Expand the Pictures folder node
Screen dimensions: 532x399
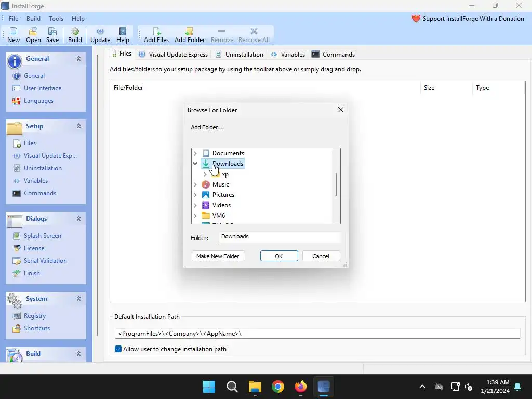pyautogui.click(x=195, y=195)
